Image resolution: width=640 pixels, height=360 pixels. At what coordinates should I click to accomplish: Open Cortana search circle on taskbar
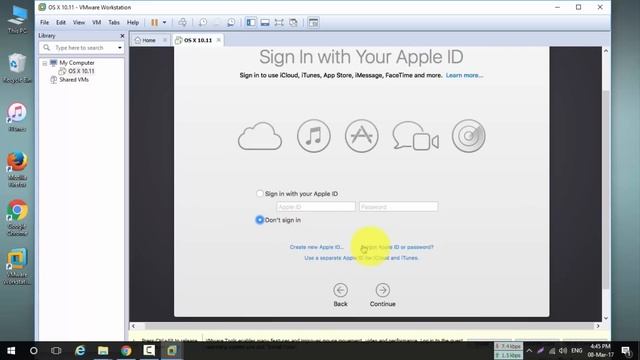(34, 351)
